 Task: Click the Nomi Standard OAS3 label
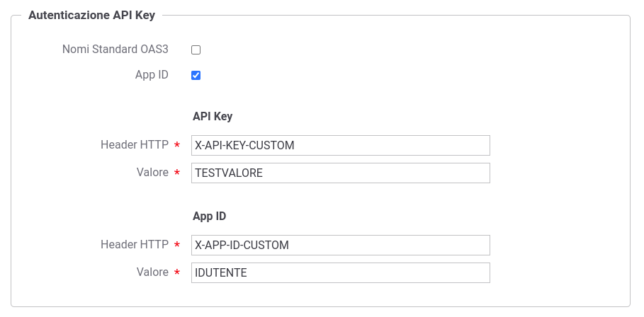[x=115, y=50]
